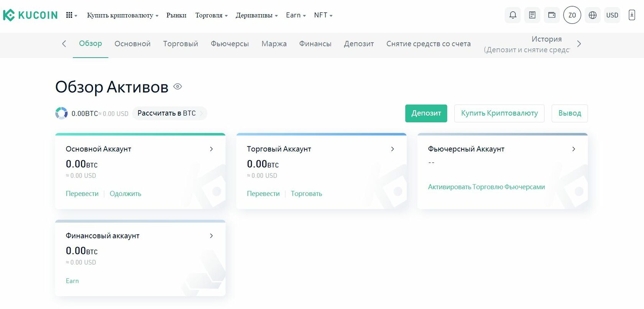Open Финансовый аккаунт chevron arrow

(x=211, y=236)
